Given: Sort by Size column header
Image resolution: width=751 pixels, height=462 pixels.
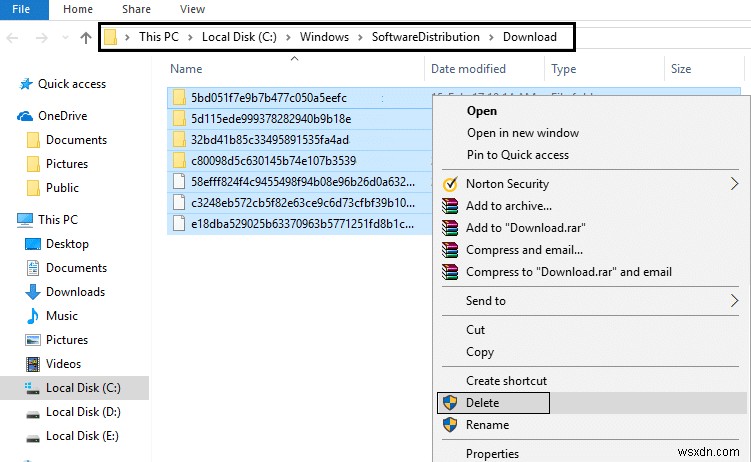Looking at the screenshot, I should (681, 69).
